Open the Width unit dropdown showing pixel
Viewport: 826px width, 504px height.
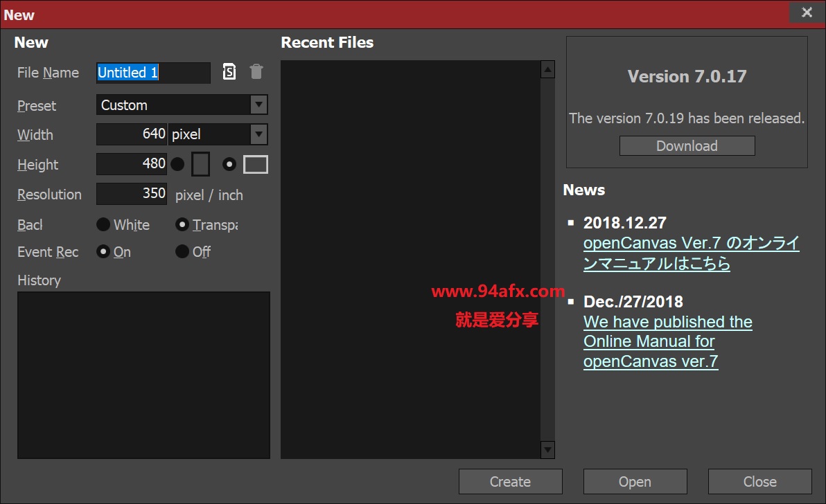pyautogui.click(x=218, y=134)
